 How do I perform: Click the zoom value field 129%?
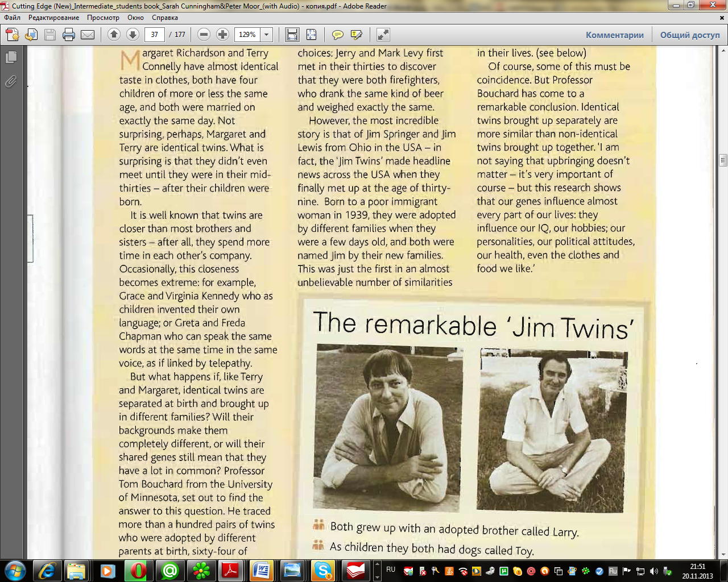247,35
